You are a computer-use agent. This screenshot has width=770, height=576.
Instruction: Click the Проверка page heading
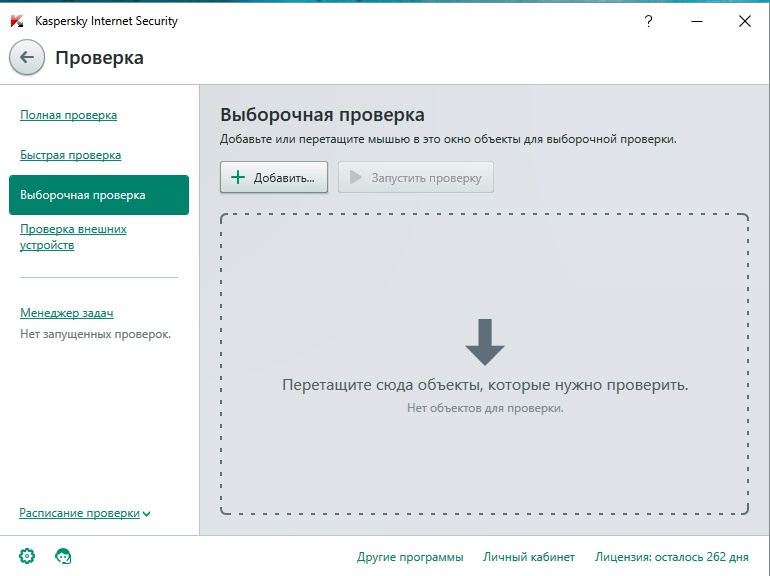[99, 58]
